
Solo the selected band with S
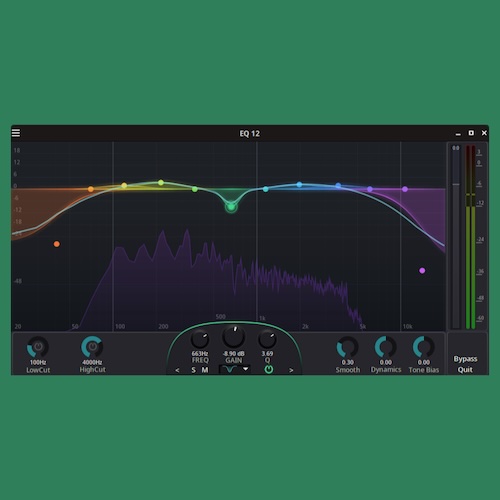point(194,370)
